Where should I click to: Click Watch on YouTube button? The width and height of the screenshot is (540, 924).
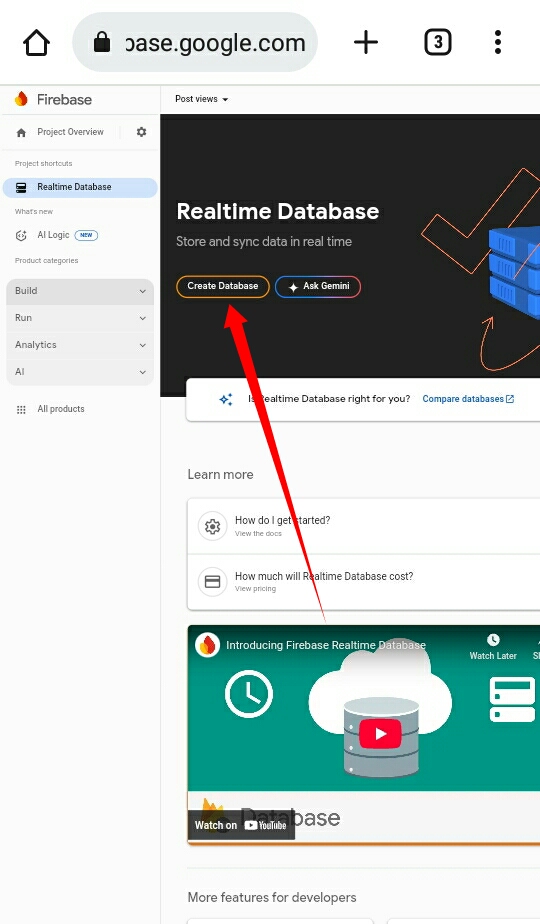click(x=241, y=825)
